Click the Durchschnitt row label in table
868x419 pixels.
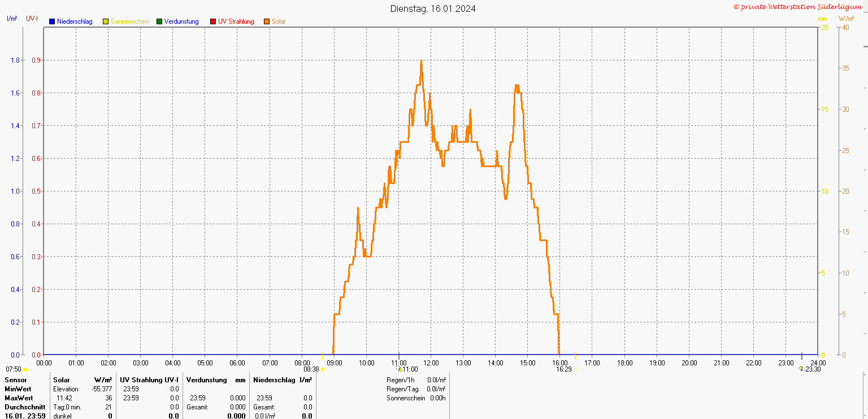pyautogui.click(x=25, y=407)
